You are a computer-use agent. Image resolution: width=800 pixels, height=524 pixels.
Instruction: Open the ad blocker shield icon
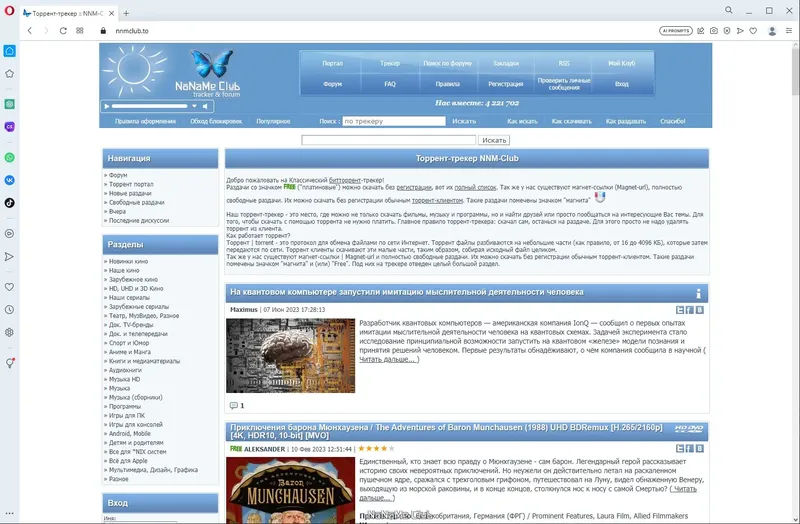click(727, 31)
